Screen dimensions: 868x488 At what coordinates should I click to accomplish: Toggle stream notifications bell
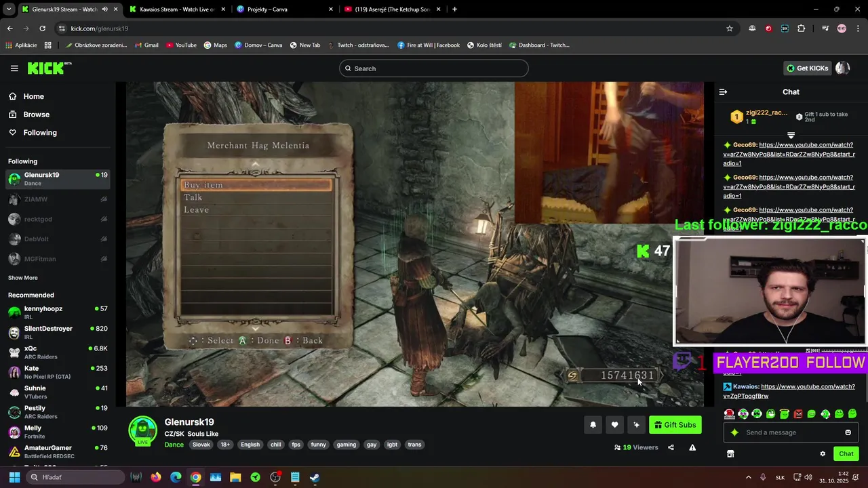[x=593, y=425]
